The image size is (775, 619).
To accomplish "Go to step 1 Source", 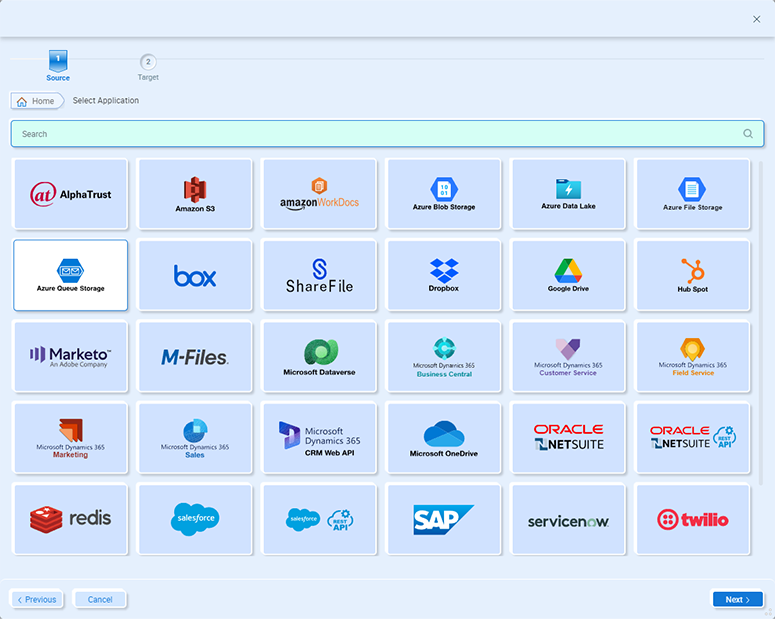I will (58, 65).
